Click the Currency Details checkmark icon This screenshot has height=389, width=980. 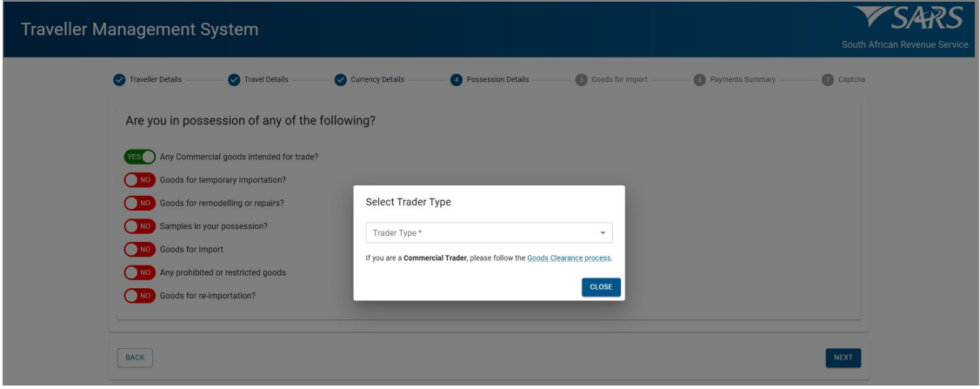coord(340,80)
